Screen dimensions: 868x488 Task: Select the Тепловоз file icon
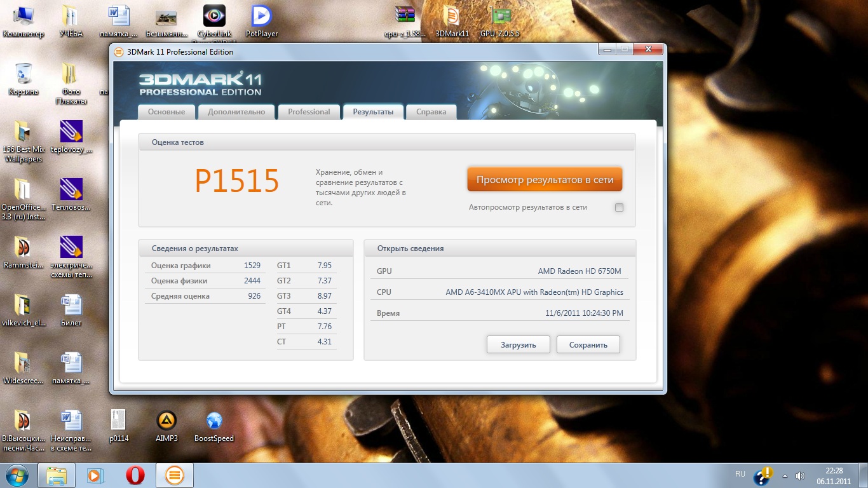[x=71, y=194]
